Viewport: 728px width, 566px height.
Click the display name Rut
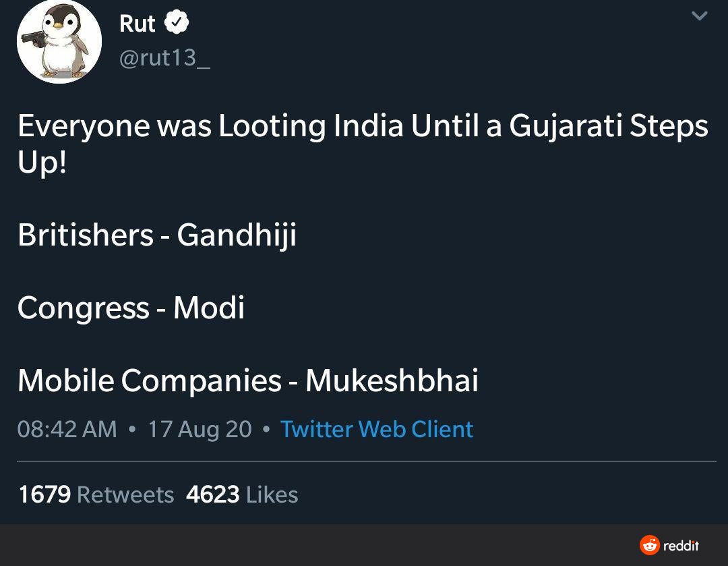coord(138,24)
